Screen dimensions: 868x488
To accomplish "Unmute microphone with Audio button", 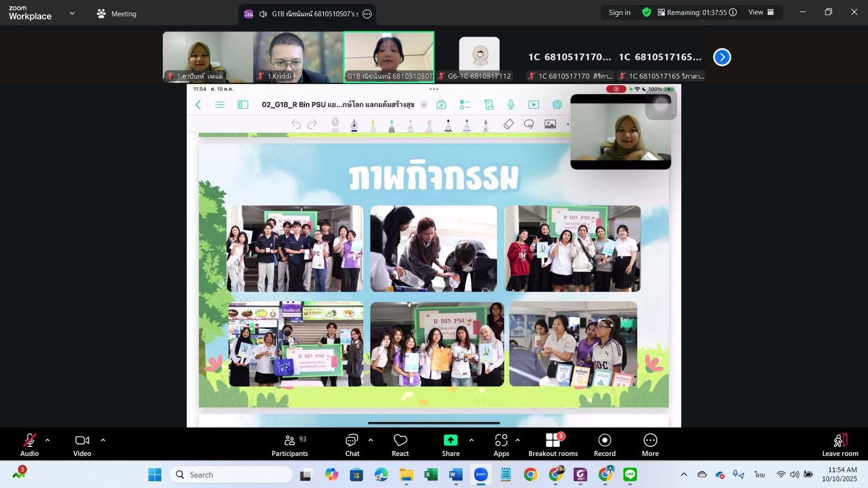I will click(30, 445).
